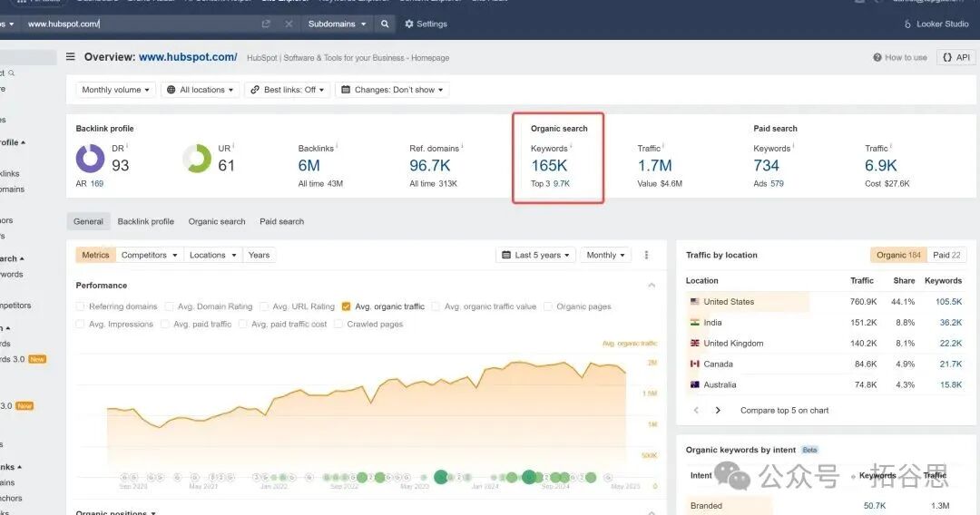Open the Organic positions dropdown heading

pos(115,512)
